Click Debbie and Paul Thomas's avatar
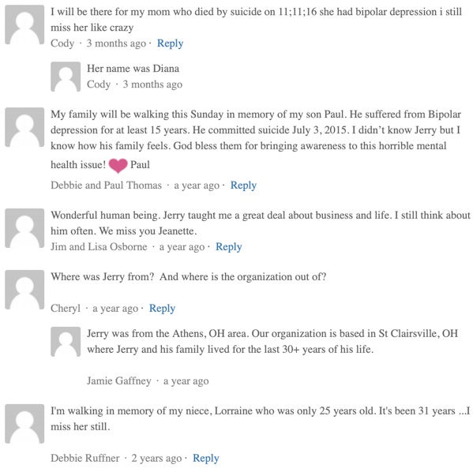473x476 pixels. tap(24, 127)
